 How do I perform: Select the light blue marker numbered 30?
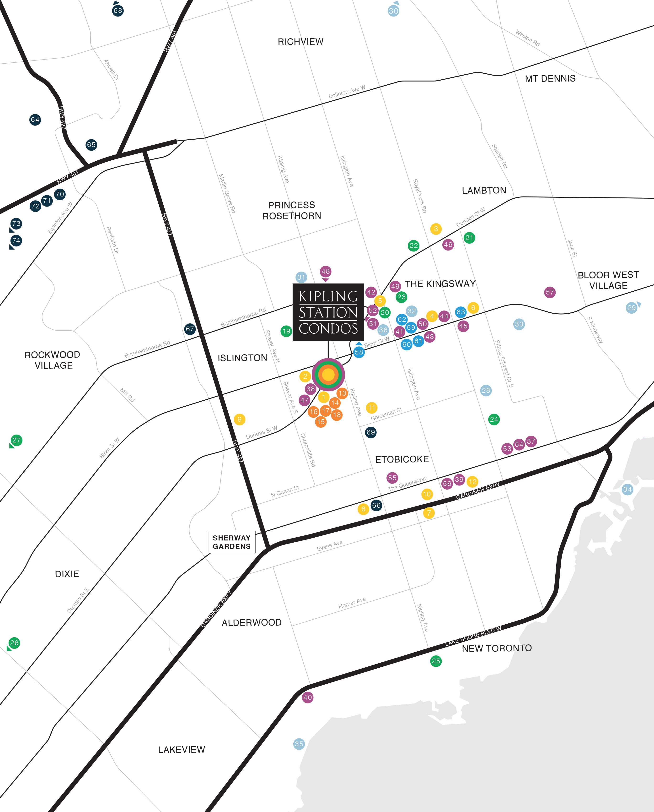(x=393, y=11)
